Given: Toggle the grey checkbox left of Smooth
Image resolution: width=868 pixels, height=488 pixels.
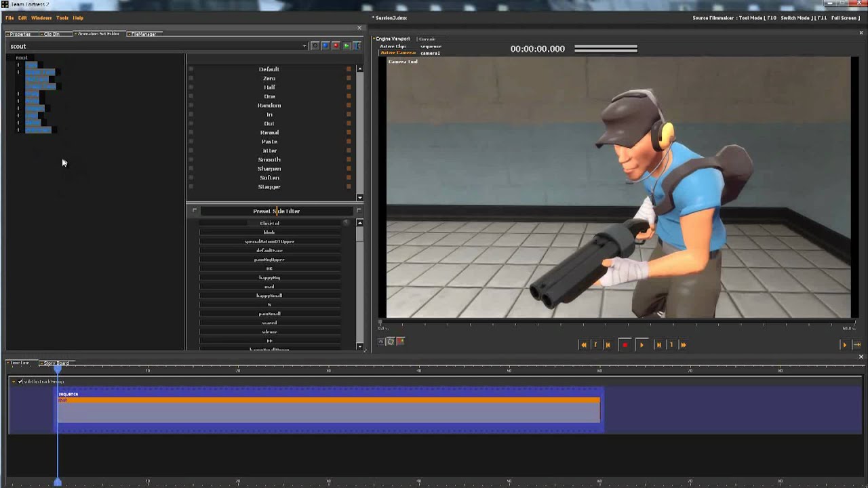Looking at the screenshot, I should (x=191, y=159).
